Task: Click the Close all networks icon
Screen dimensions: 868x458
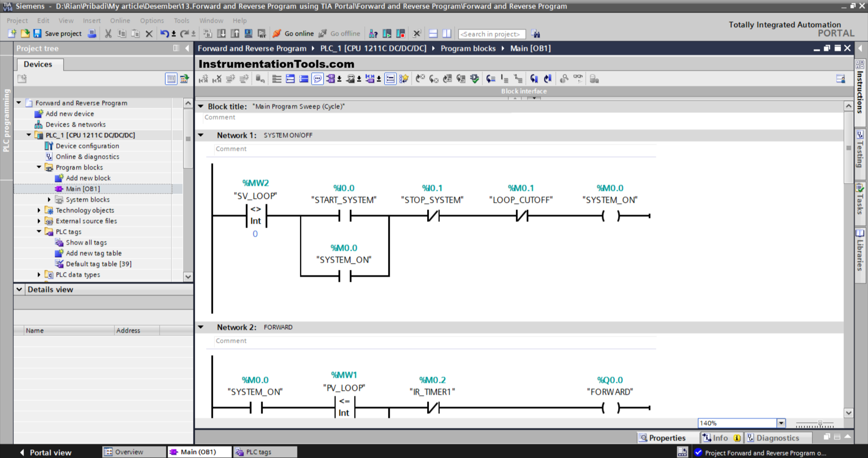Action: (x=304, y=79)
